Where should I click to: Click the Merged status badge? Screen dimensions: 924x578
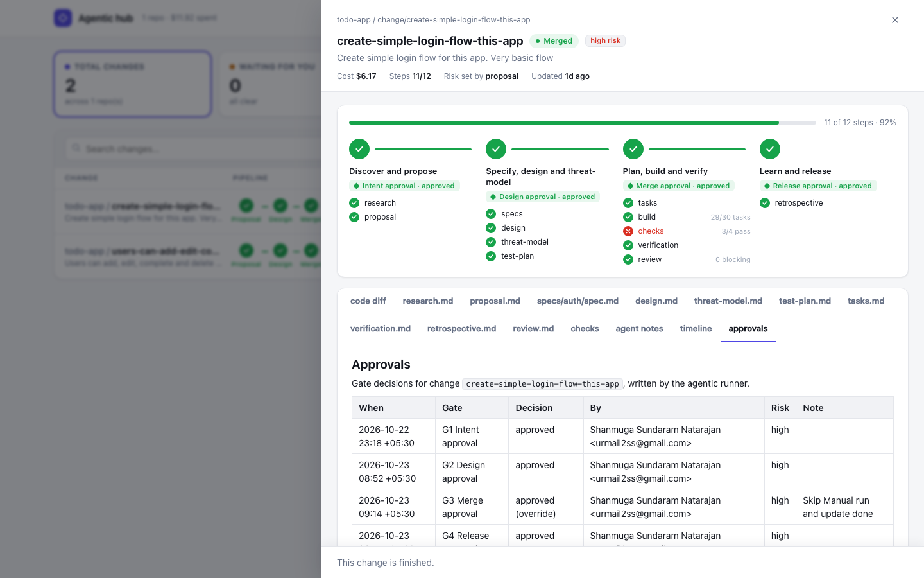pyautogui.click(x=554, y=41)
